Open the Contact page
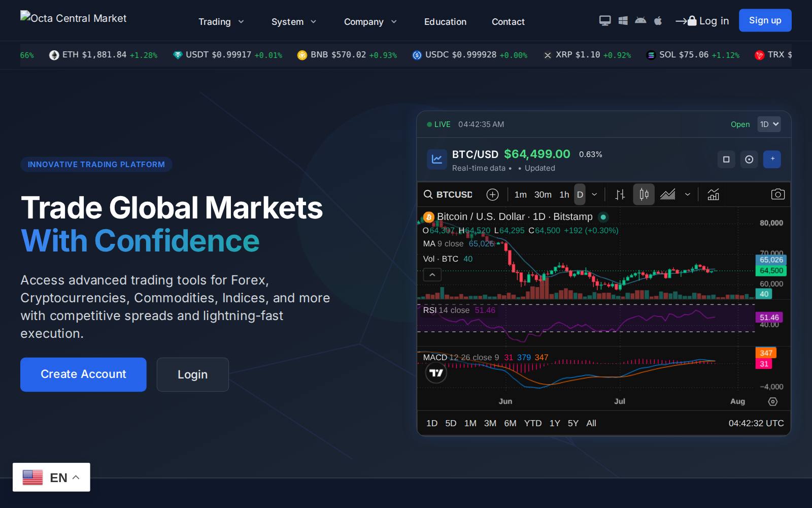This screenshot has width=812, height=508. click(508, 22)
